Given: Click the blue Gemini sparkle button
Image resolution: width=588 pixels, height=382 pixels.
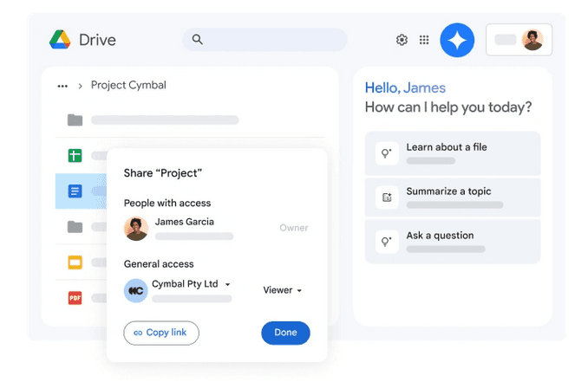Looking at the screenshot, I should click(x=457, y=40).
